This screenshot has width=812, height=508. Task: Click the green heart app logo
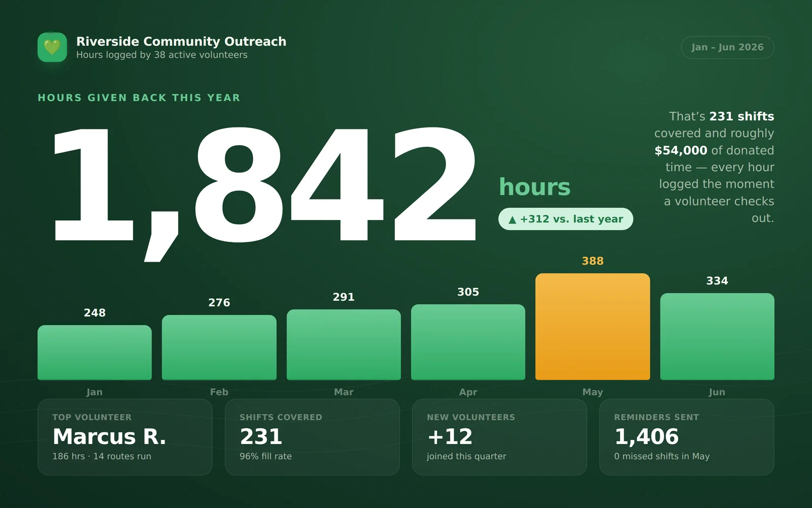(52, 47)
